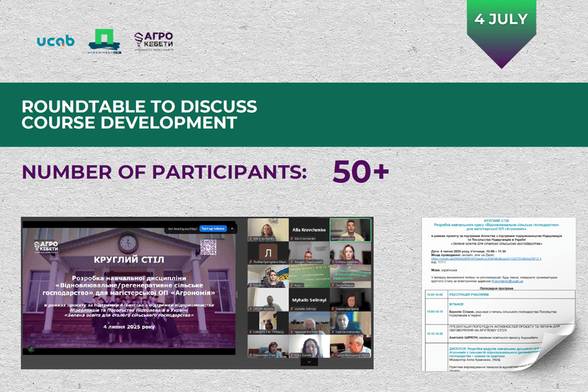The height and width of the screenshot is (392, 588).
Task: Open the Zoom meeting link in document
Action: (x=486, y=258)
